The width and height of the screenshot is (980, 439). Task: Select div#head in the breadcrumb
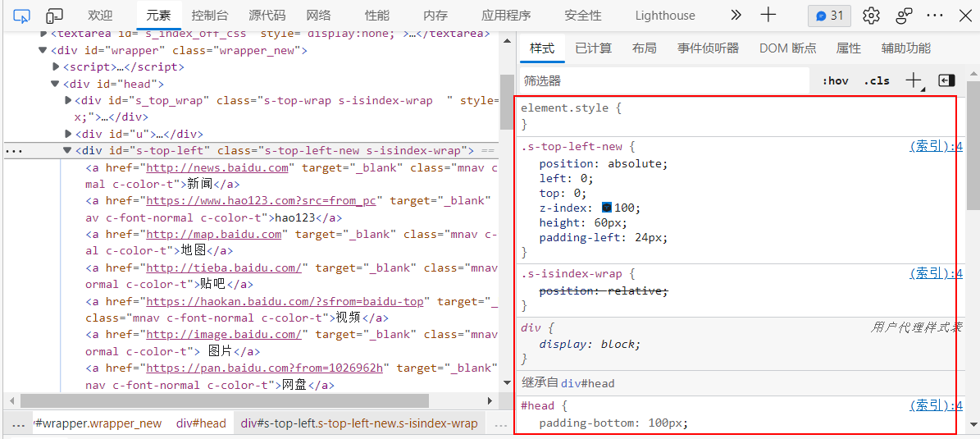[x=201, y=423]
